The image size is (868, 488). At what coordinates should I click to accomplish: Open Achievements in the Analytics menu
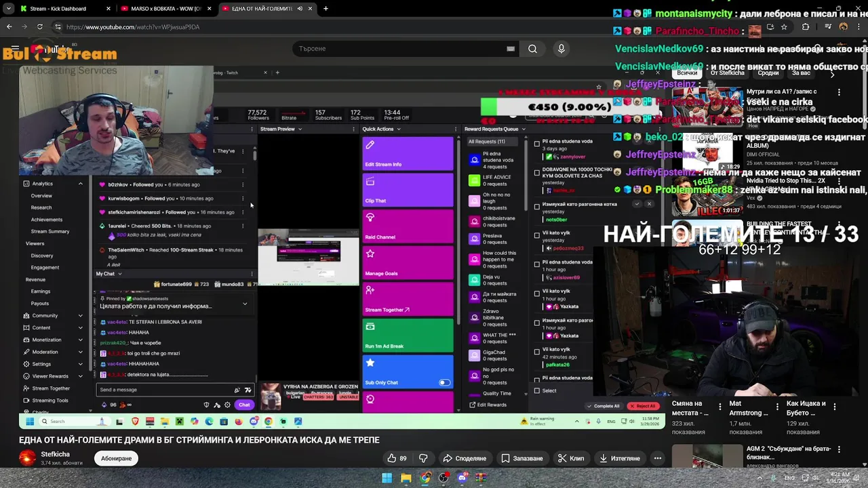(x=47, y=220)
